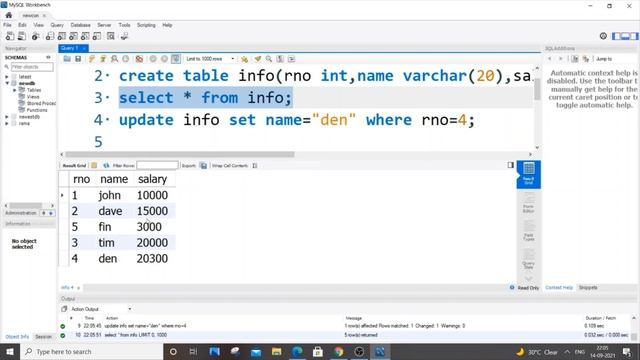Rollback the transaction icon
The image size is (640, 360).
[x=164, y=59]
